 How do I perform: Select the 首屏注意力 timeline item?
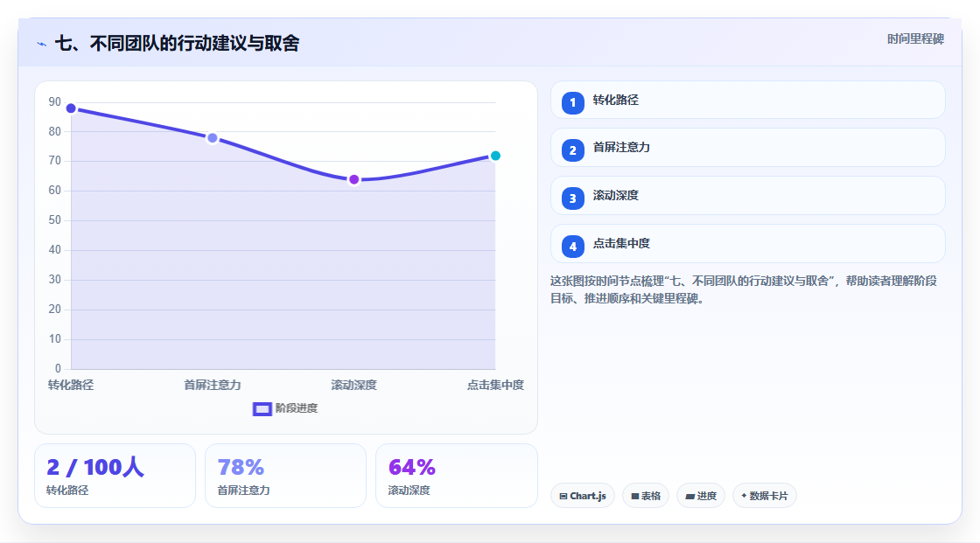747,148
